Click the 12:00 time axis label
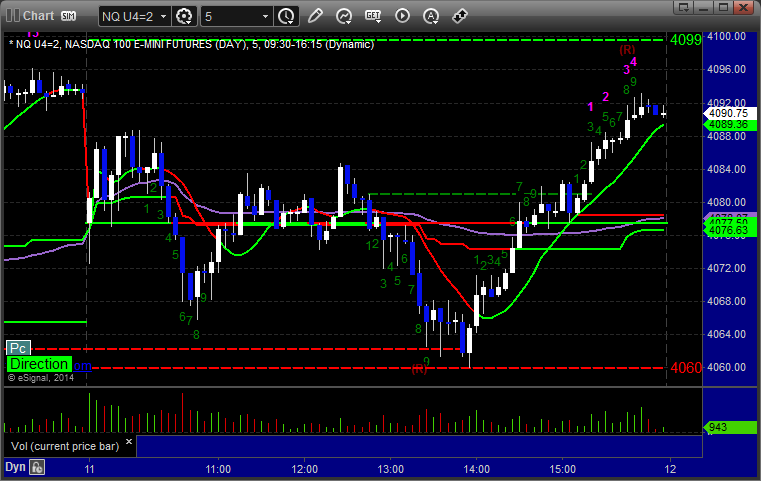The width and height of the screenshot is (761, 481). pos(305,469)
